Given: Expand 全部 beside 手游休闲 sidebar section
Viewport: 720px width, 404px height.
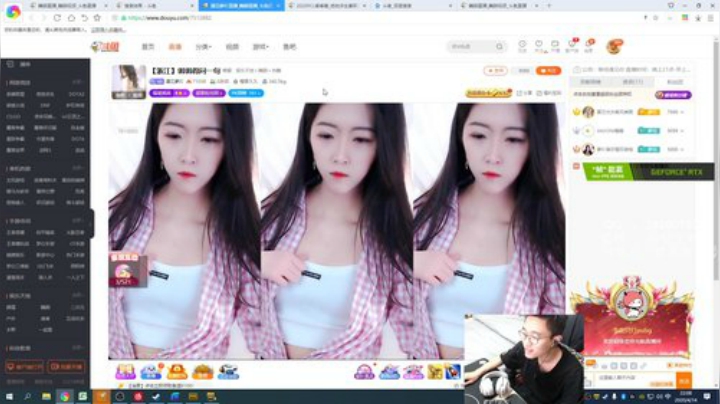Looking at the screenshot, I should tap(77, 221).
